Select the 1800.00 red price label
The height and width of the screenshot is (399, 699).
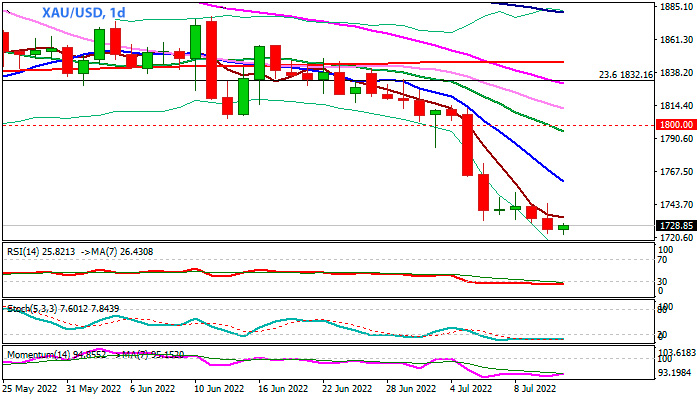tap(676, 125)
